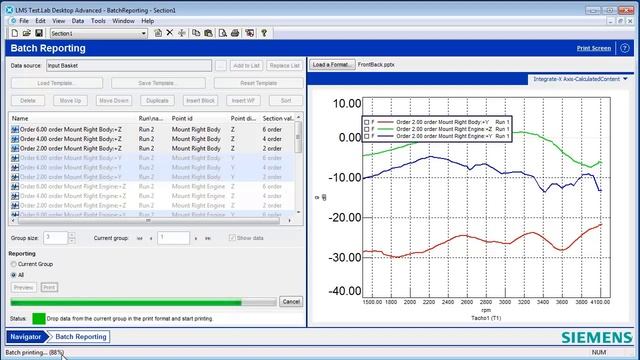640x360 pixels.
Task: Click the browse button next to Data source
Action: coord(220,65)
